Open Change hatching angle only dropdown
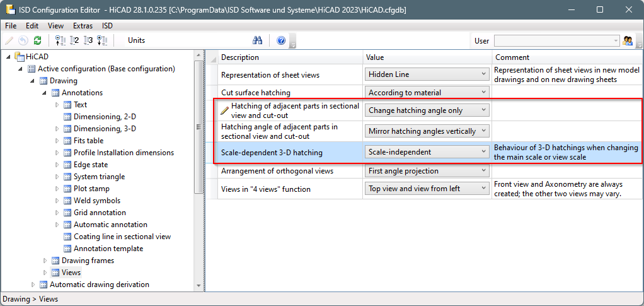This screenshot has height=306, width=644. (427, 110)
